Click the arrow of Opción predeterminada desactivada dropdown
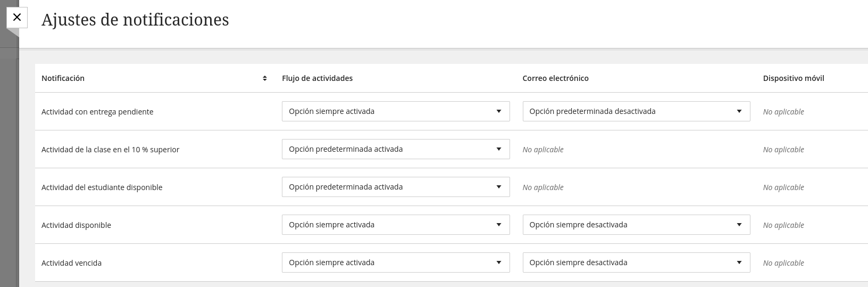Viewport: 868px width, 287px height. [x=739, y=111]
